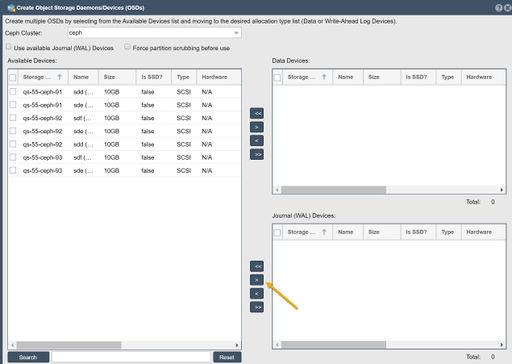The height and width of the screenshot is (364, 512).
Task: Sort Journal Devices by Type column
Action: 448,232
